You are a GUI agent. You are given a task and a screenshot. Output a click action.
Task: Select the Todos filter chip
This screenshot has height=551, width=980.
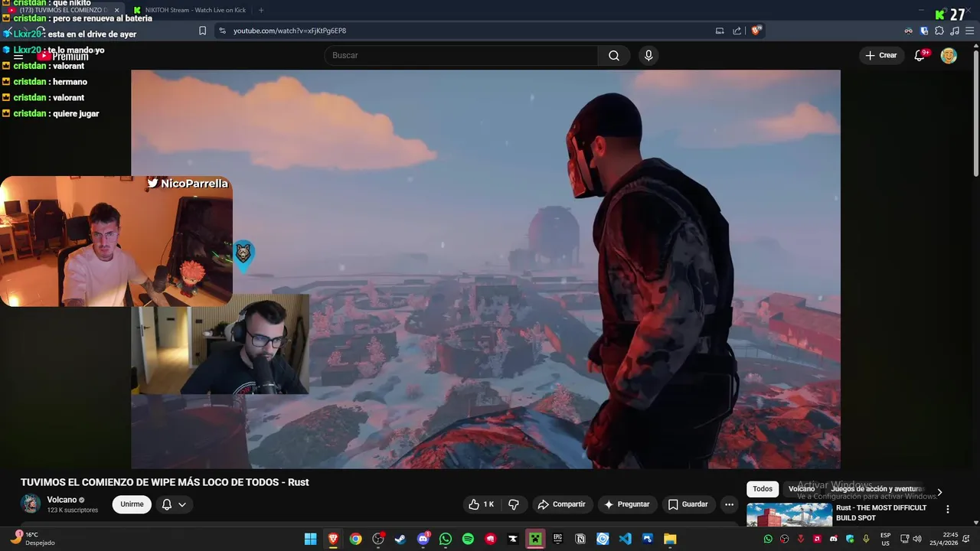(x=763, y=489)
